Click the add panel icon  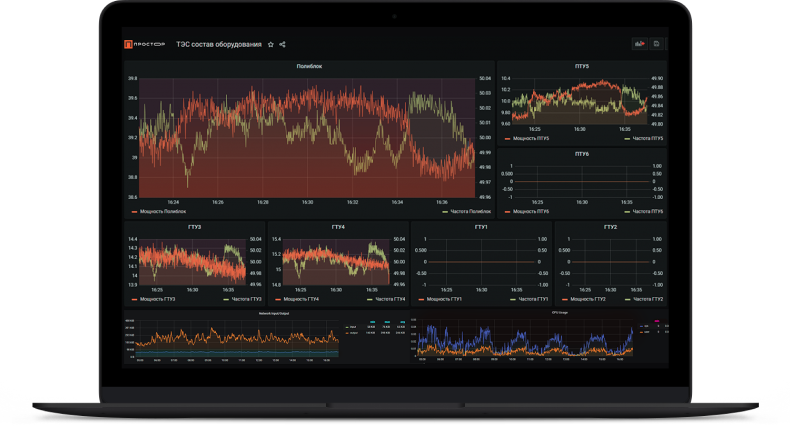[x=639, y=44]
